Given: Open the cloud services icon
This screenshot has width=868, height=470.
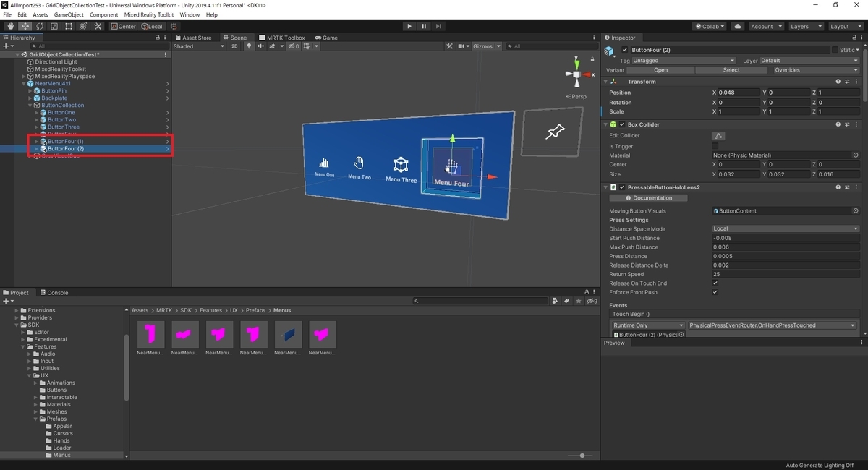Looking at the screenshot, I should click(738, 27).
